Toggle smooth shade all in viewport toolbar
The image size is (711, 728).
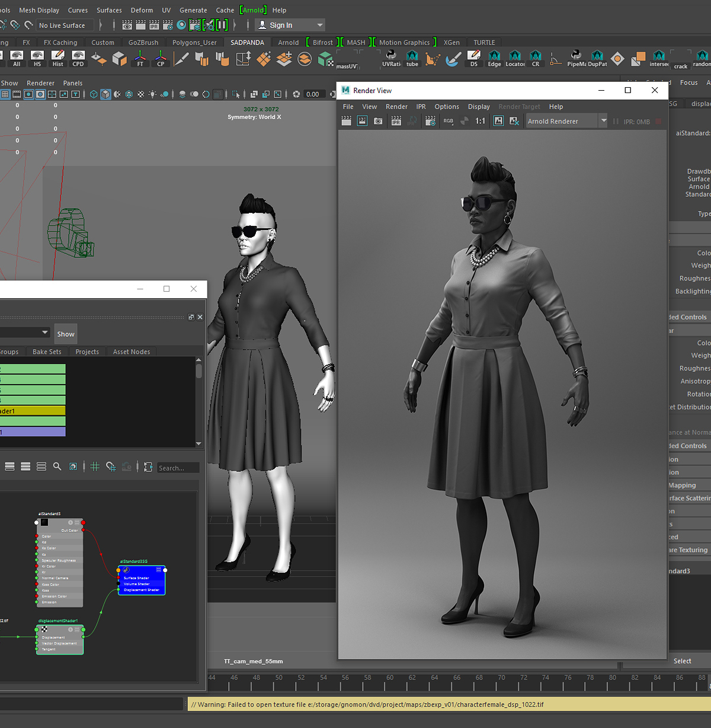pos(105,94)
